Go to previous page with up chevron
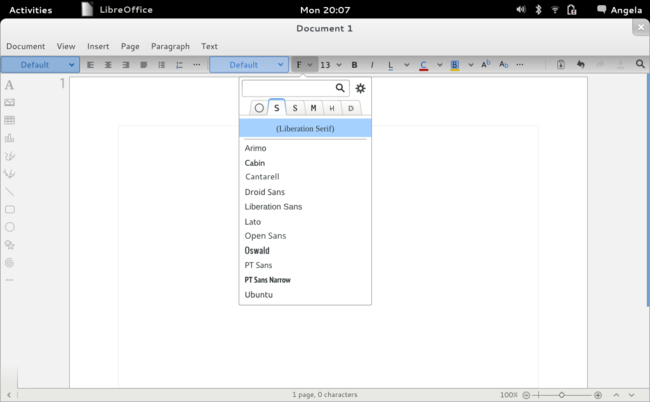Screen dimensions: 650x402 [616, 395]
